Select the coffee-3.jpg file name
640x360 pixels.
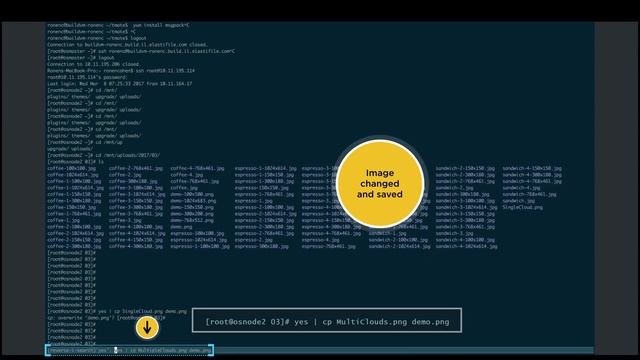[x=125, y=220]
